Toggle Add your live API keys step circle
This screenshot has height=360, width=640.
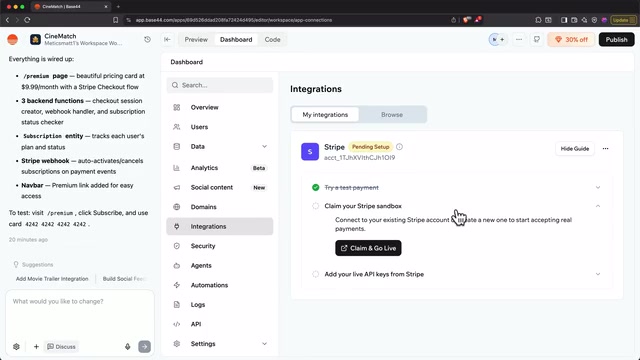coord(316,274)
